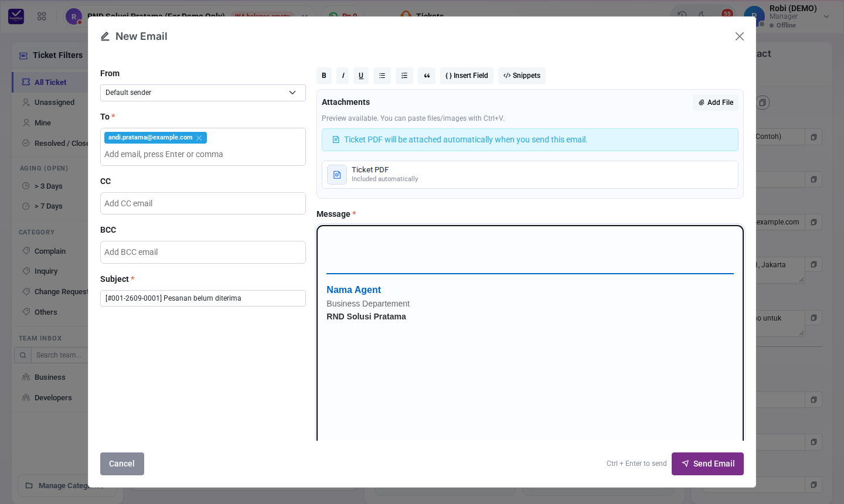The width and height of the screenshot is (844, 504).
Task: Click the To recipients email input
Action: [x=203, y=154]
